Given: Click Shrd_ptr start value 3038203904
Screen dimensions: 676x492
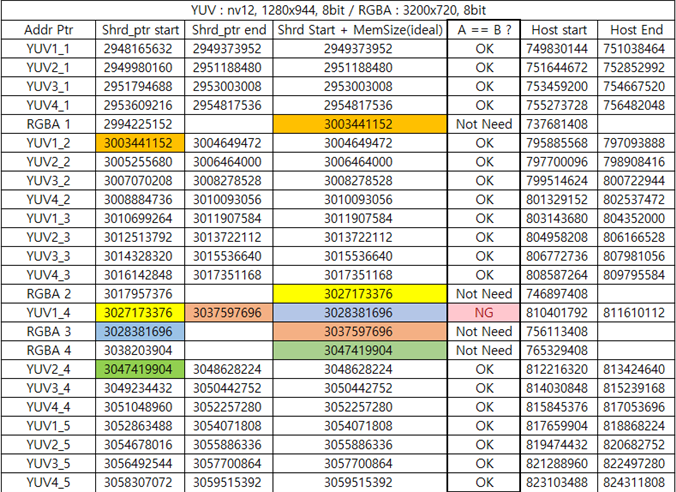Looking at the screenshot, I should [x=138, y=351].
